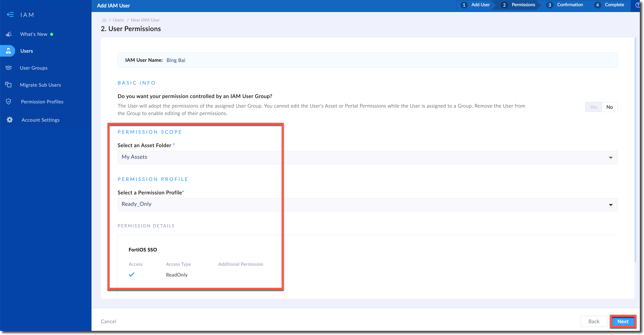Go to the Add User wizard step
The height and width of the screenshot is (335, 644).
(475, 5)
